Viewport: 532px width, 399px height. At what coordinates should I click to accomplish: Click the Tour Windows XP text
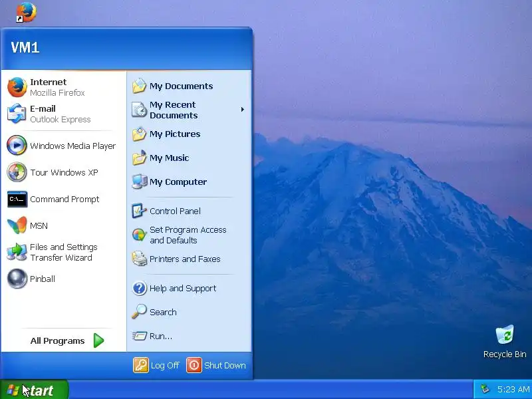point(64,172)
